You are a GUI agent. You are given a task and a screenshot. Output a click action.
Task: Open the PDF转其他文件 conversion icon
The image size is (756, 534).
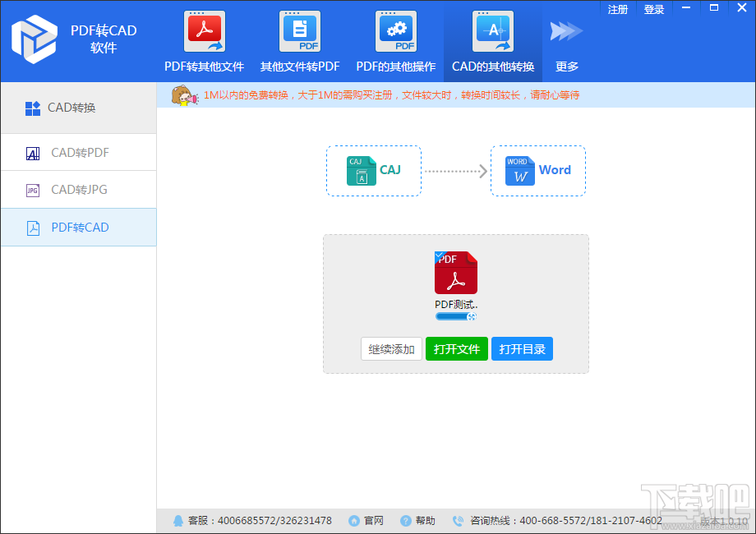pyautogui.click(x=204, y=32)
